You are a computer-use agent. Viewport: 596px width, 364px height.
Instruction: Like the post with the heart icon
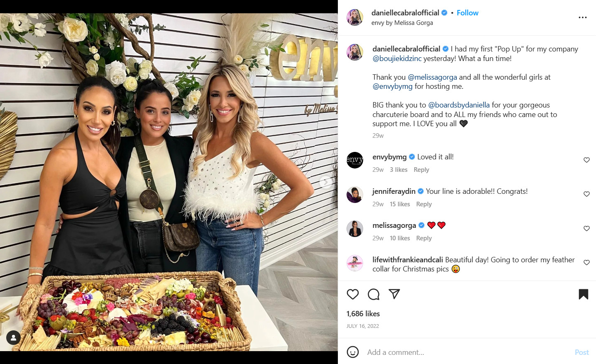(x=353, y=294)
